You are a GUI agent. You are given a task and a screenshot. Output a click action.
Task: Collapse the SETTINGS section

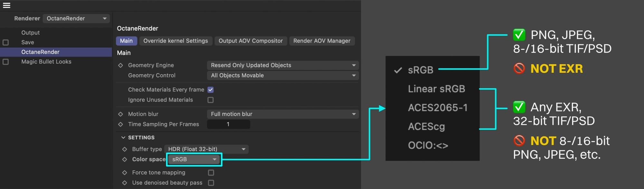coord(123,137)
